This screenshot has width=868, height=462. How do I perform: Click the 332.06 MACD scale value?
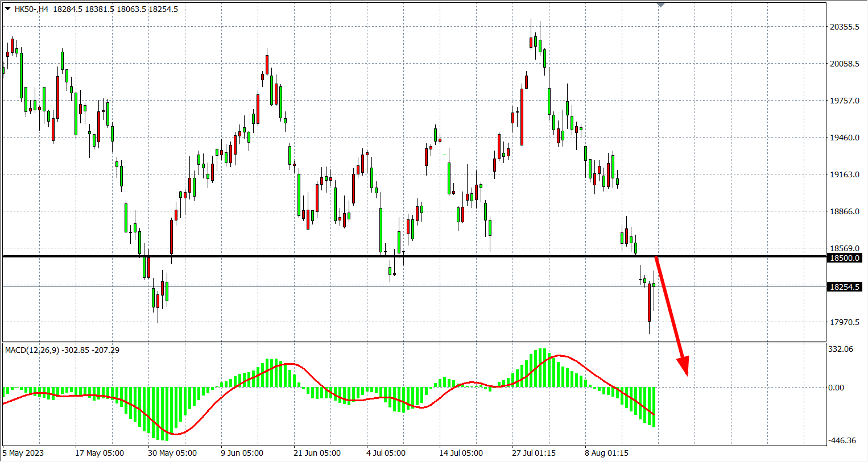click(840, 349)
